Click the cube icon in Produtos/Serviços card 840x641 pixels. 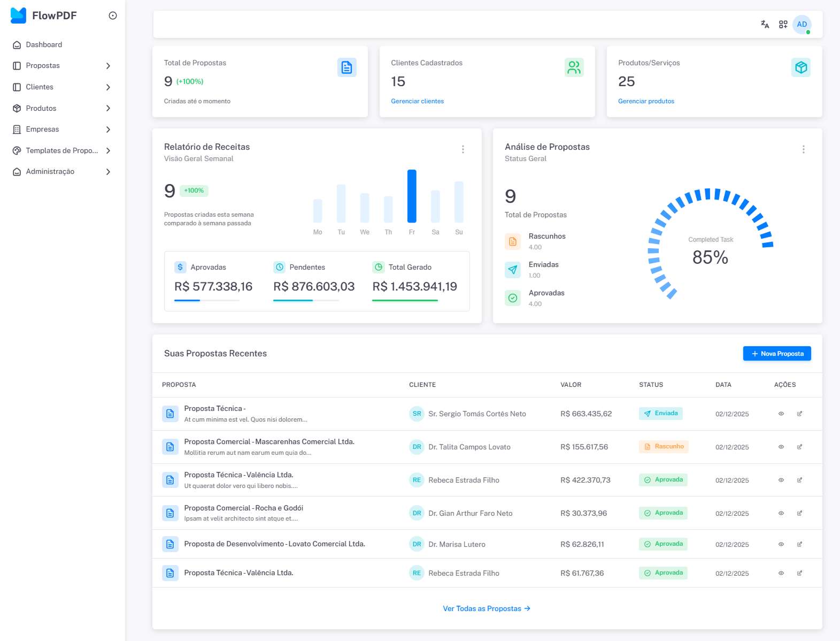coord(800,67)
